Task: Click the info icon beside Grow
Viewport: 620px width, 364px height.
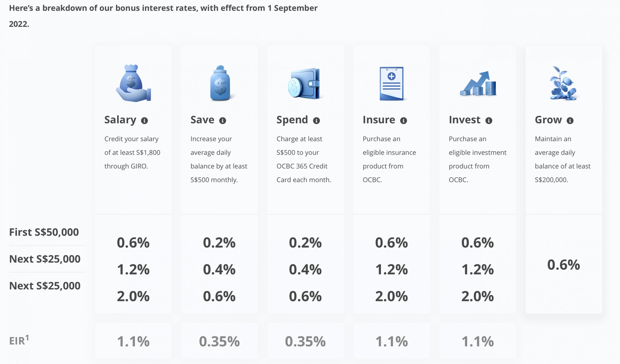Action: (570, 121)
